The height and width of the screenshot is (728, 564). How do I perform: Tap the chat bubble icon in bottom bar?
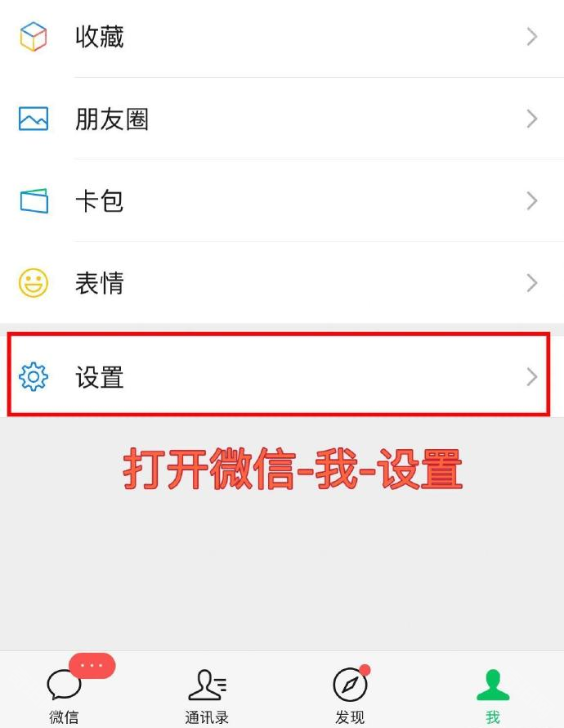[x=64, y=684]
